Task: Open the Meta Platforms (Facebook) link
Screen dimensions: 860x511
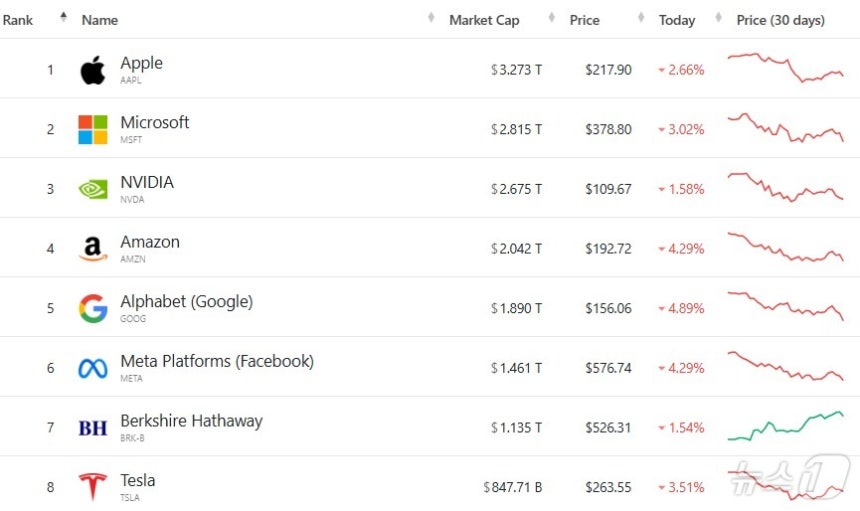Action: tap(217, 361)
